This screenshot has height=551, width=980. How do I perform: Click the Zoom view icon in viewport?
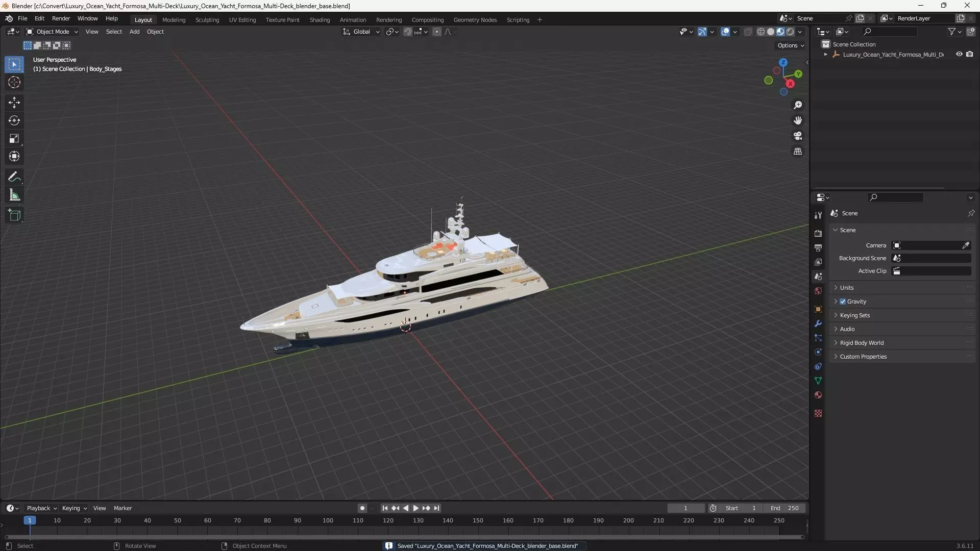coord(798,105)
